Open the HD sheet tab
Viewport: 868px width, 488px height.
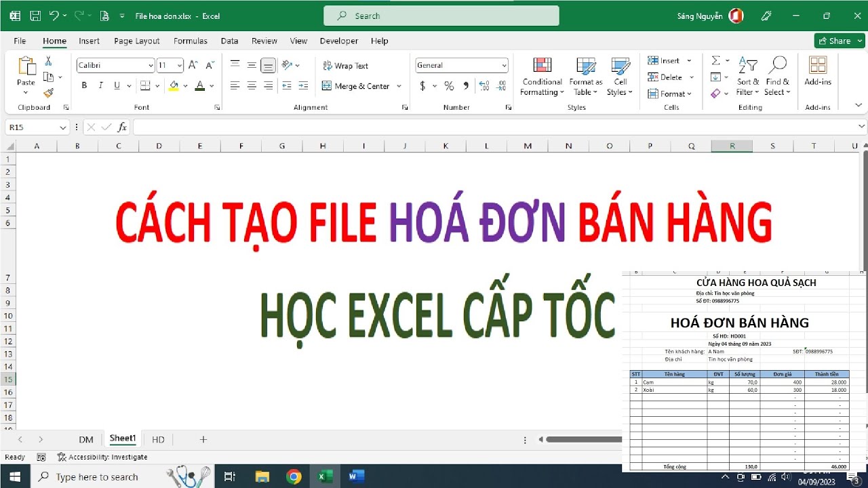click(158, 439)
